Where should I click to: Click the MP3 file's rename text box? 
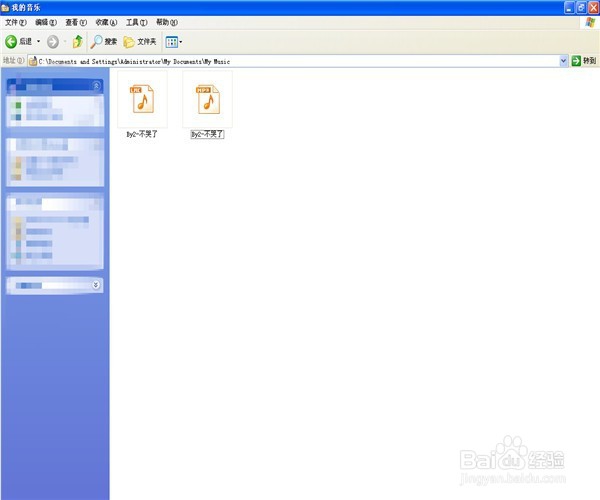coord(207,134)
